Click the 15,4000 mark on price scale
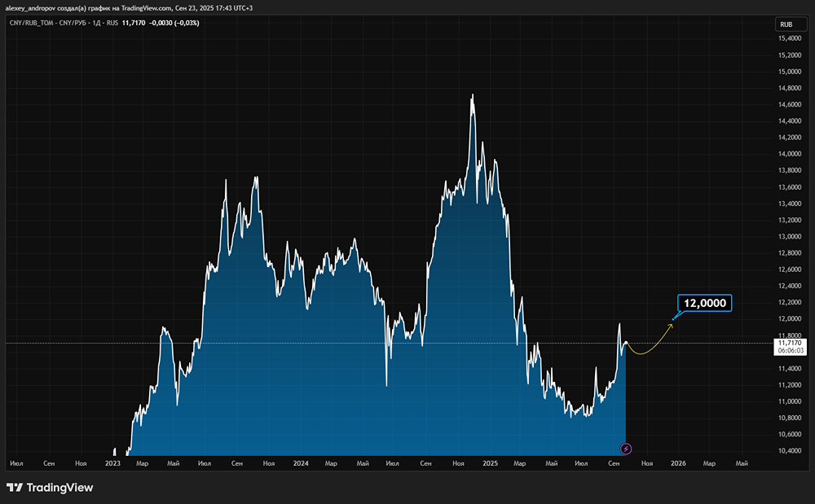The height and width of the screenshot is (504, 815). pyautogui.click(x=791, y=38)
